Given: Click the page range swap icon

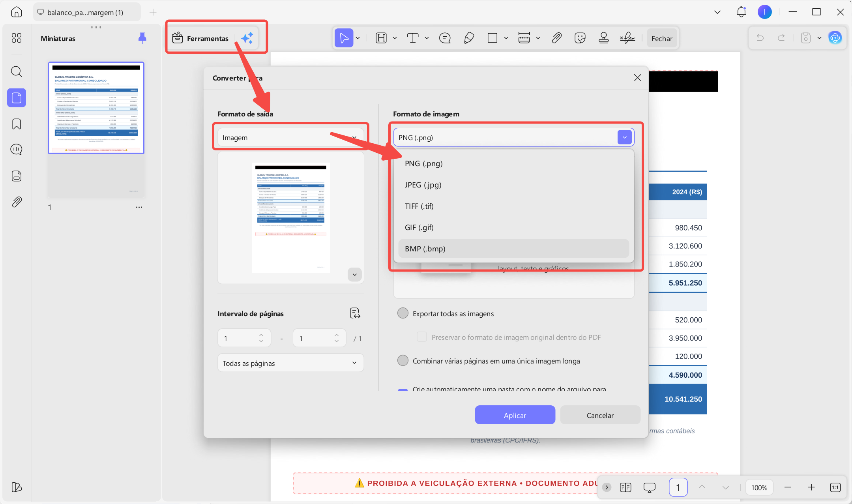Looking at the screenshot, I should click(x=355, y=313).
